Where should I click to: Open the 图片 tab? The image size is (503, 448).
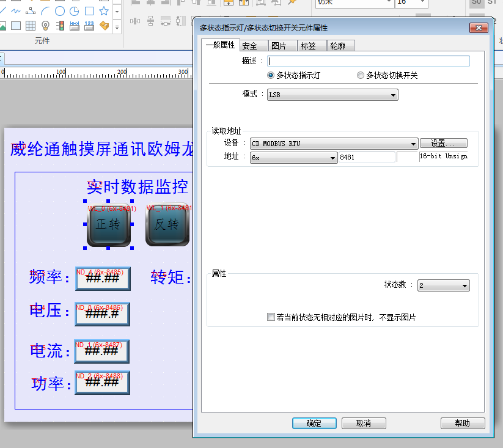click(279, 46)
